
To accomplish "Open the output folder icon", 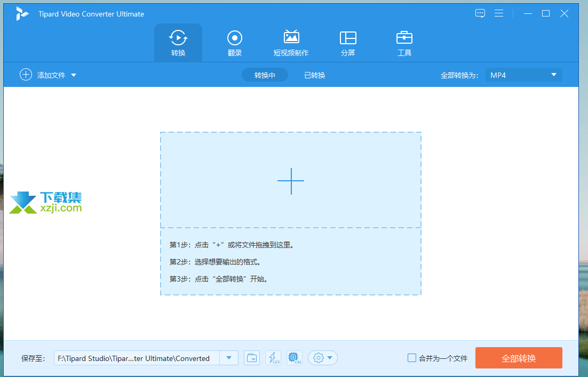I will coord(252,358).
